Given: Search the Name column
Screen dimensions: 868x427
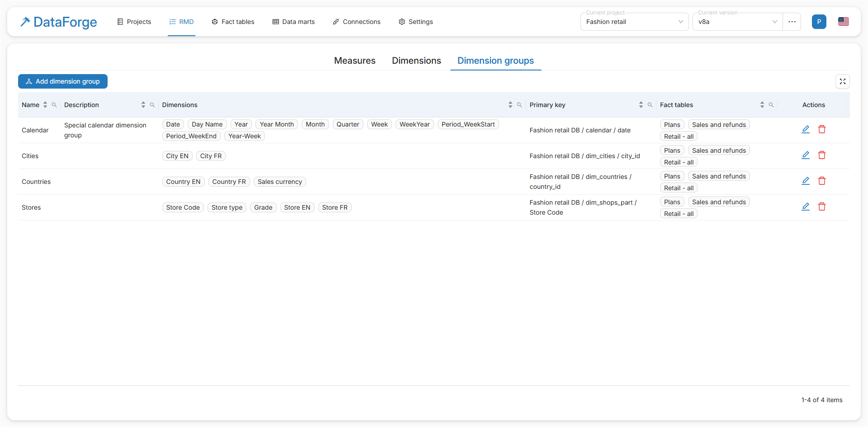Looking at the screenshot, I should coord(54,105).
